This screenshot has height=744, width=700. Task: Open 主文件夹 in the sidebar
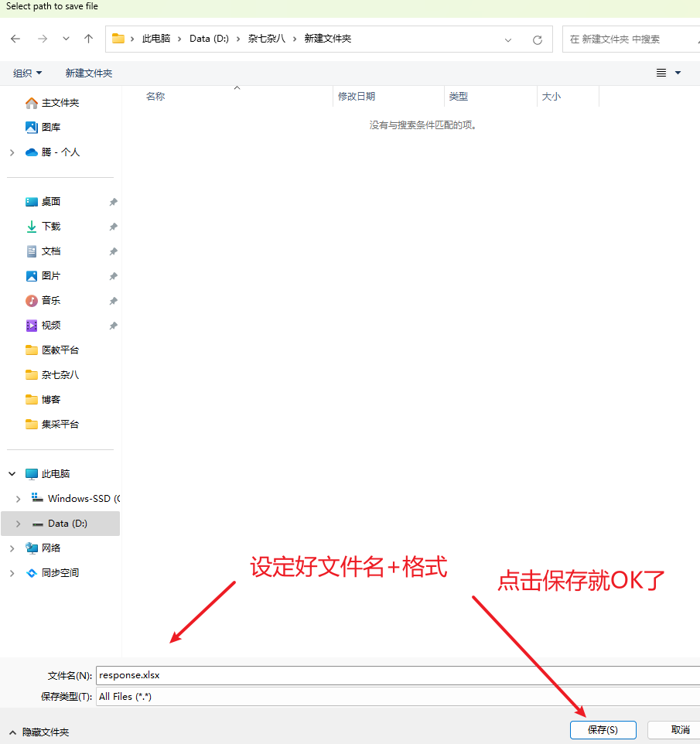pos(60,103)
